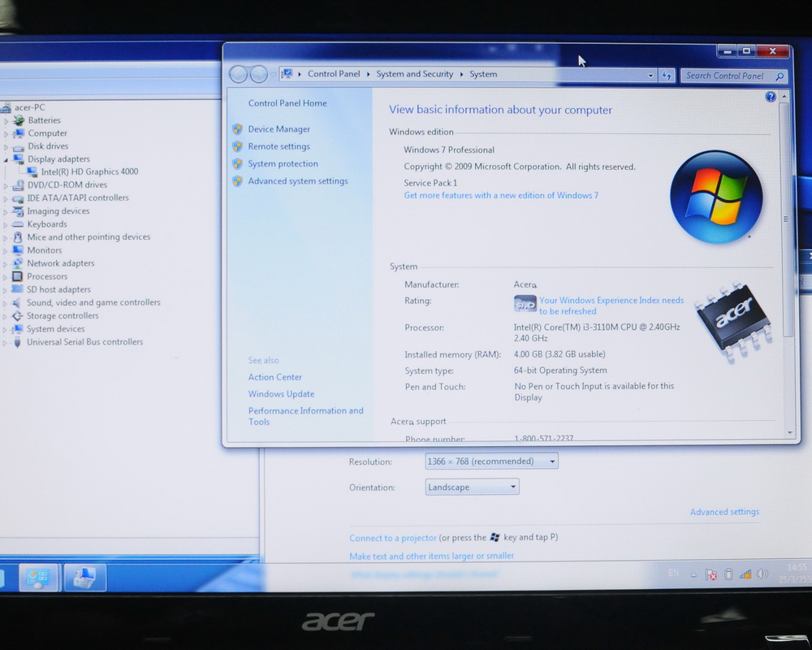Open the Orientation dropdown
The image size is (812, 650).
(472, 487)
